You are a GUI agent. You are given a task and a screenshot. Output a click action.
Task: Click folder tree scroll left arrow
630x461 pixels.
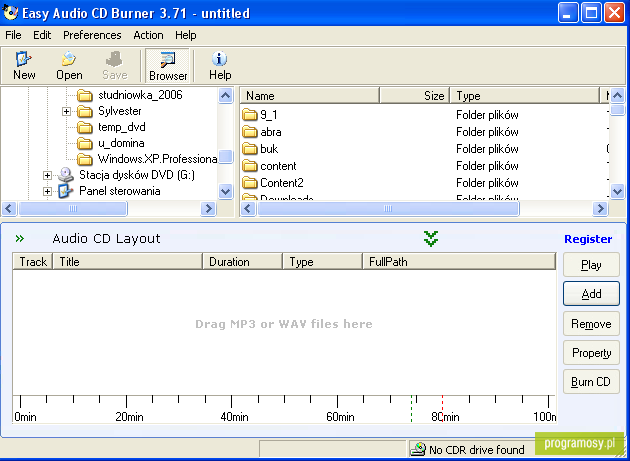pyautogui.click(x=9, y=209)
